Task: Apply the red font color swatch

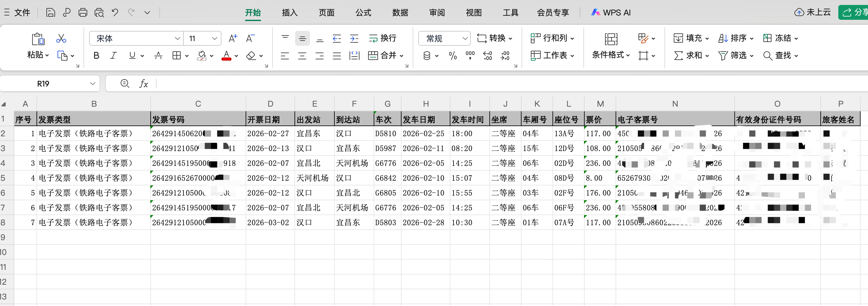Action: (x=226, y=56)
